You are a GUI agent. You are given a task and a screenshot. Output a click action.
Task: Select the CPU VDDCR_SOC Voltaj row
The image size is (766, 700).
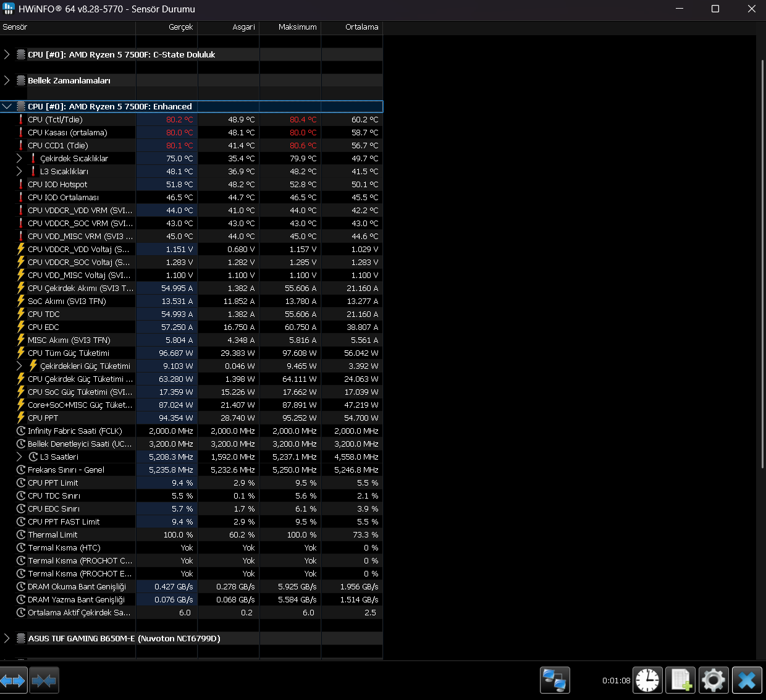[x=192, y=263]
